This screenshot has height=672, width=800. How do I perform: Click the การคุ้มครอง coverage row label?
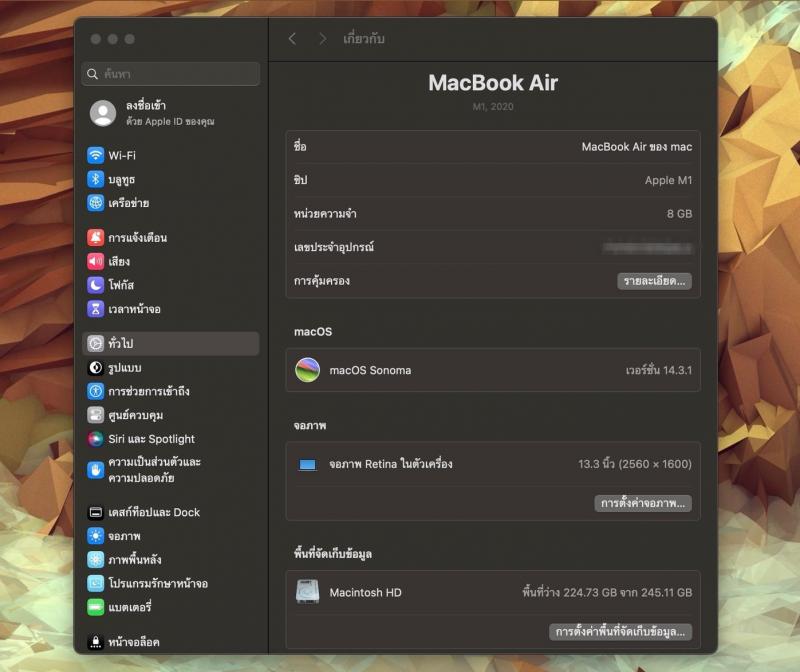pyautogui.click(x=321, y=281)
